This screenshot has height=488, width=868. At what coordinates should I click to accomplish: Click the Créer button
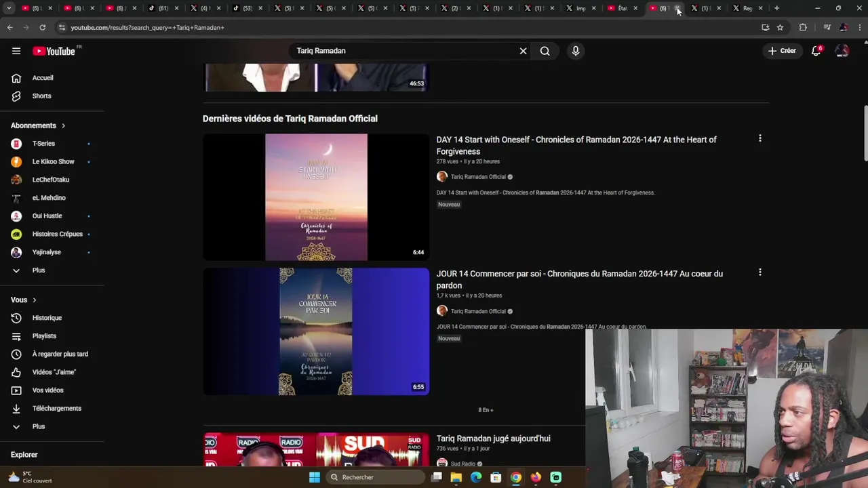click(x=782, y=51)
